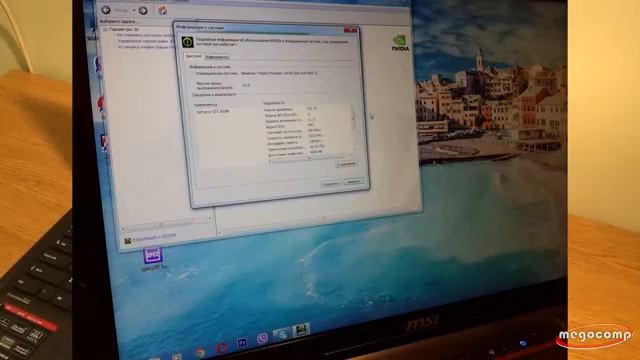Open back history dropdown arrow
The height and width of the screenshot is (360, 640).
click(x=133, y=10)
